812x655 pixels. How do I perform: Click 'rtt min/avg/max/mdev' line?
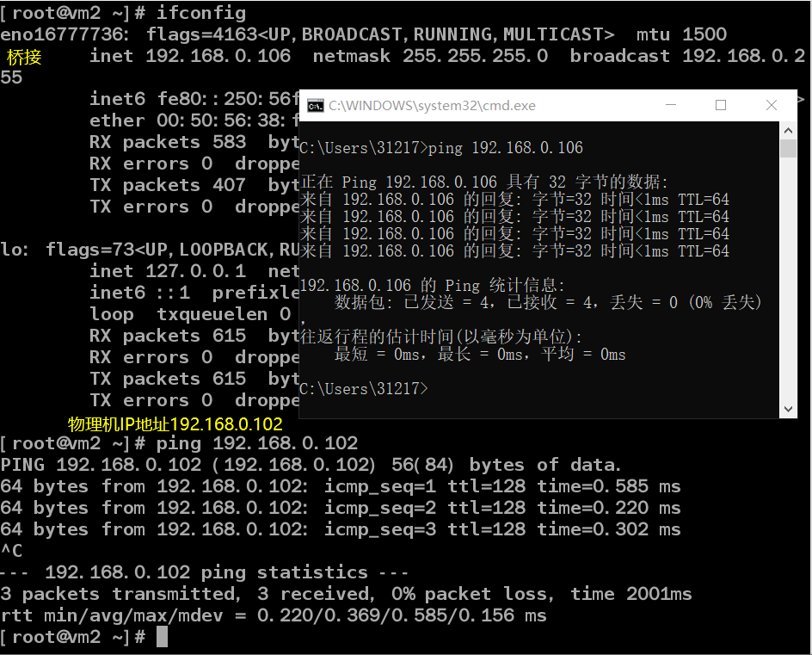(x=274, y=615)
